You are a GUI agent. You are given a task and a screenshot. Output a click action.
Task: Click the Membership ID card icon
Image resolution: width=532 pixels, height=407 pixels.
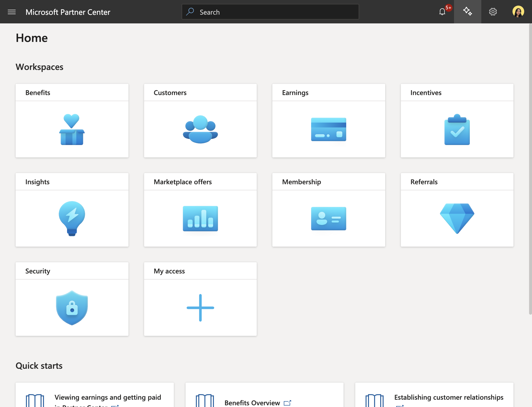tap(329, 219)
